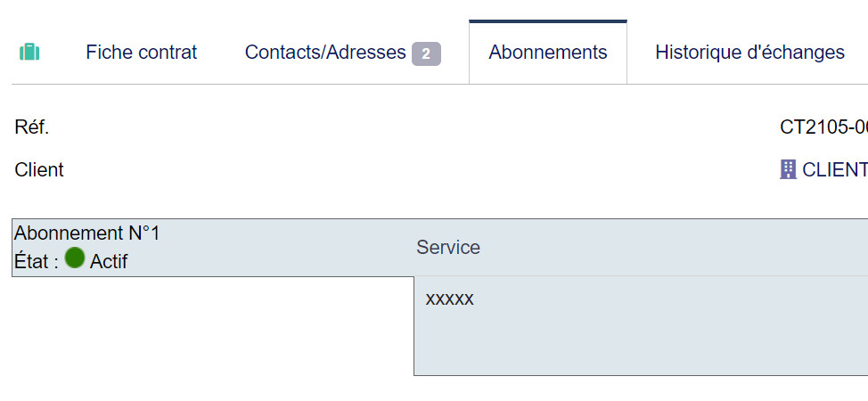Click the Client field label
Viewport: 868px width, 401px height.
(x=39, y=169)
